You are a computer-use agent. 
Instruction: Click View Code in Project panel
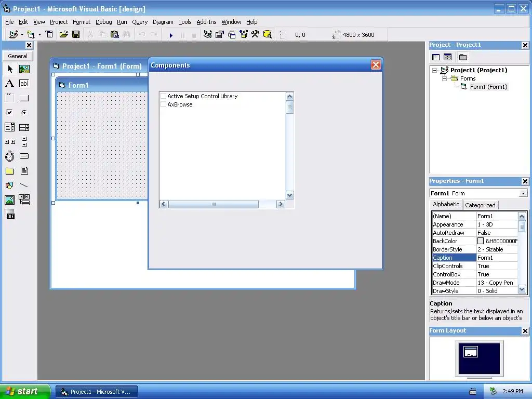[x=436, y=57]
